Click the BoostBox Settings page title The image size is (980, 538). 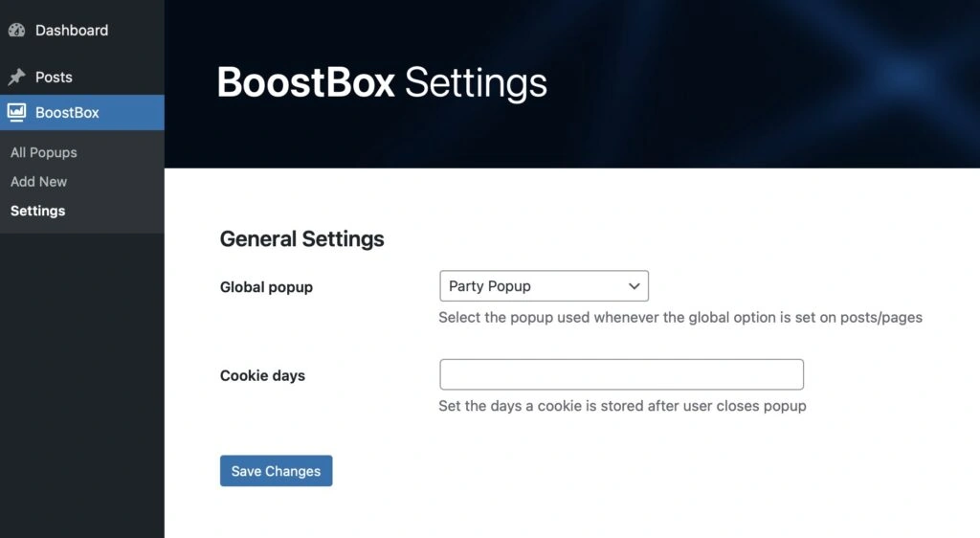pyautogui.click(x=382, y=82)
